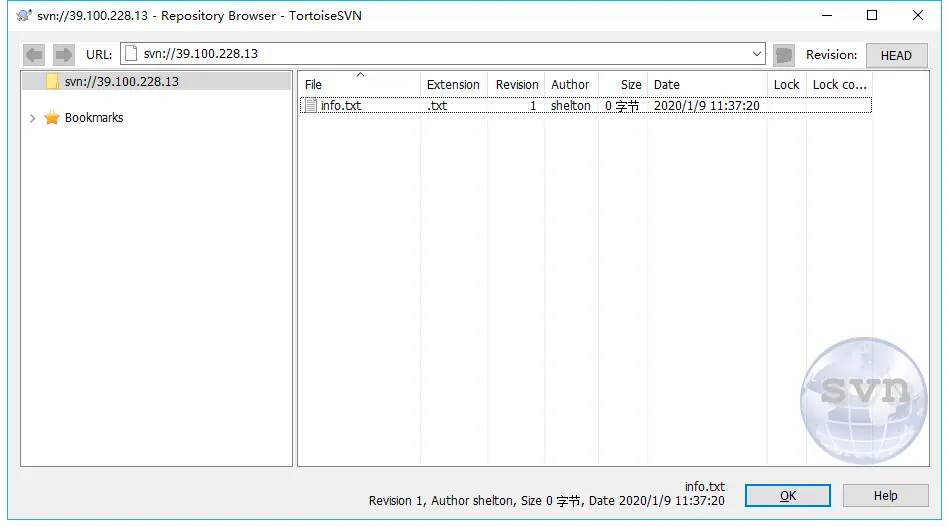Sort by the Lock column header
This screenshot has height=527, width=949.
click(x=786, y=85)
